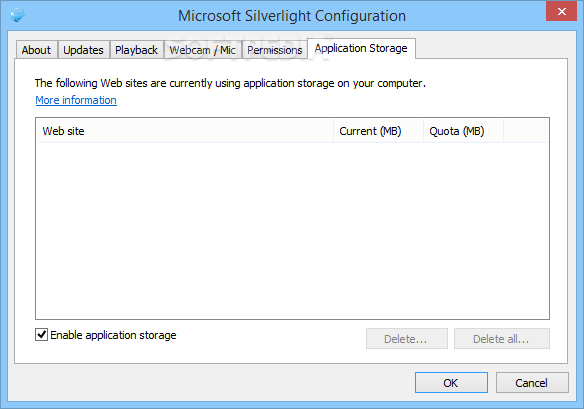Viewport: 584px width, 409px height.
Task: Click inside the empty web sites list
Action: click(x=292, y=231)
